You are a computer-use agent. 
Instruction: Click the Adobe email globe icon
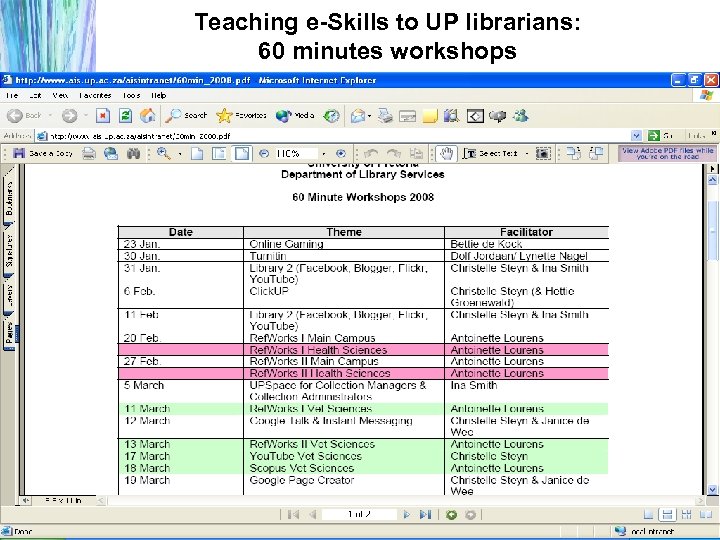111,153
